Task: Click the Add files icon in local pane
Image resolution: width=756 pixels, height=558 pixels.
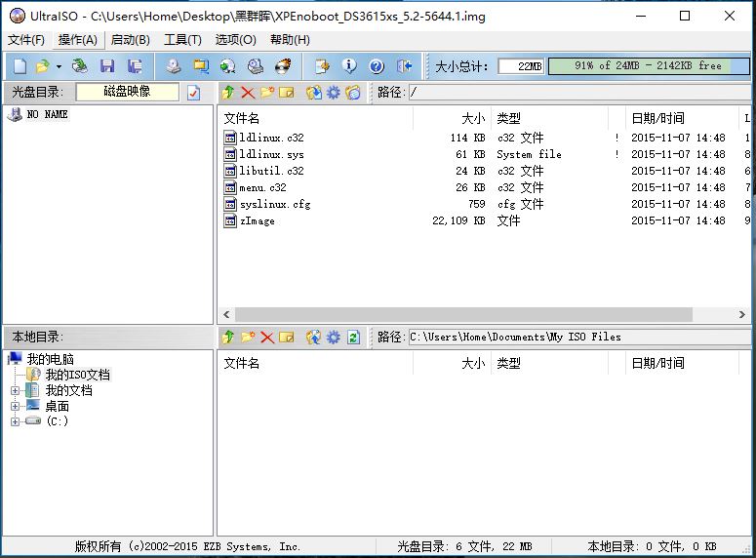Action: (x=314, y=337)
